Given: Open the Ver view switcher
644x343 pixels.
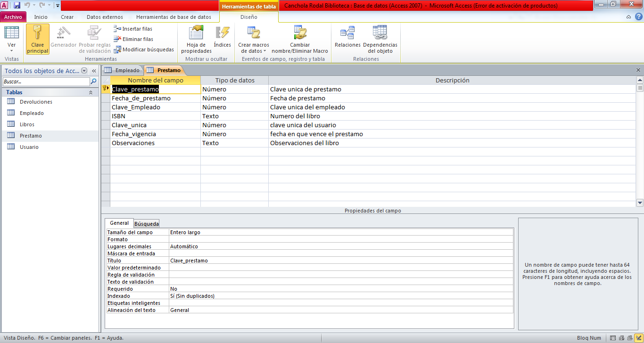Looking at the screenshot, I should point(11,40).
